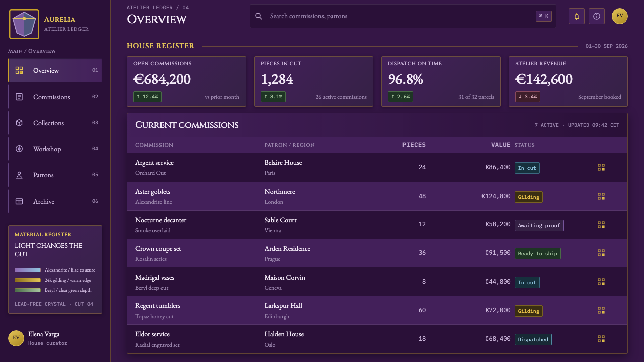Screen dimensions: 644x362
Task: Open the grid icon for Aster goblets row
Action: [x=601, y=196]
